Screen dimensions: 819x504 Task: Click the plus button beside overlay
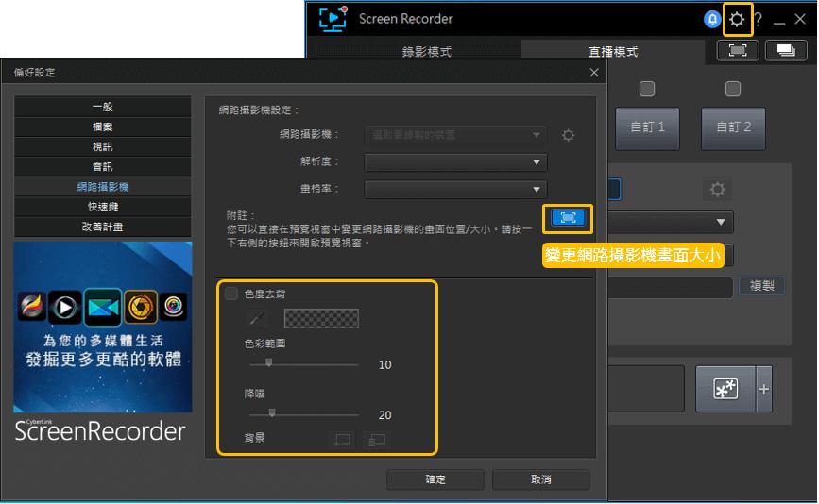[x=763, y=389]
